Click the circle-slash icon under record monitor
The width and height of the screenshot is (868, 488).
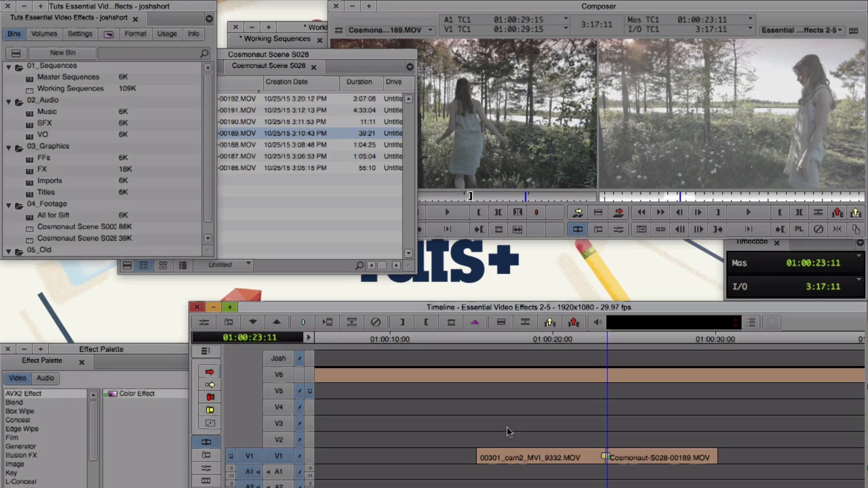[x=818, y=230]
